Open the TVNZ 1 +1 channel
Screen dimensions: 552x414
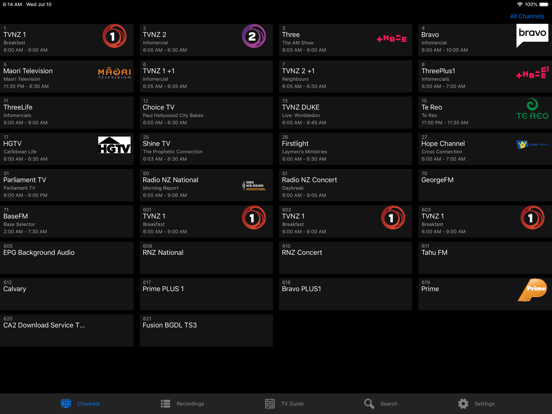[206, 76]
